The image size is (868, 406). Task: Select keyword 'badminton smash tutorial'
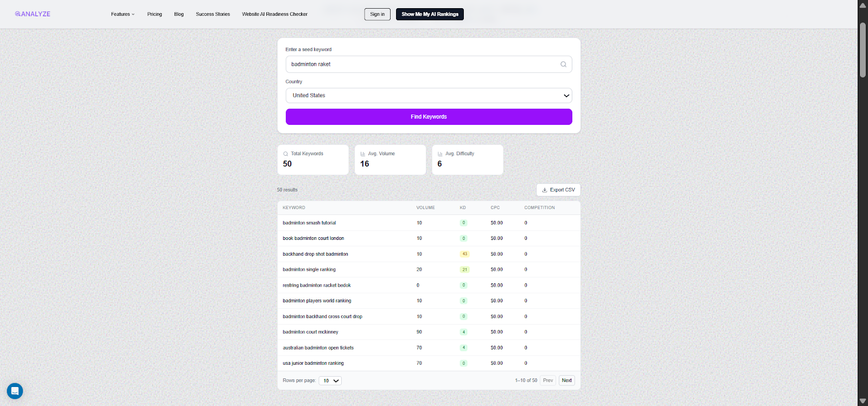[x=309, y=223]
